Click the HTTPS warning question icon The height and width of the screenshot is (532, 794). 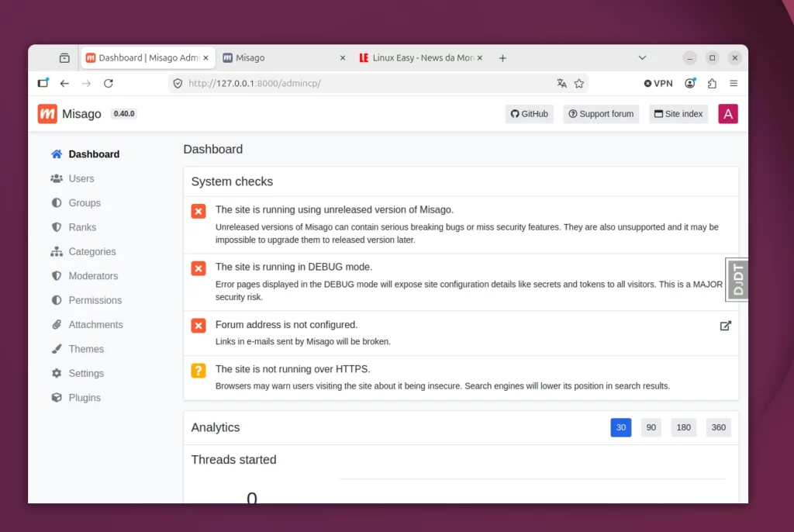point(198,371)
